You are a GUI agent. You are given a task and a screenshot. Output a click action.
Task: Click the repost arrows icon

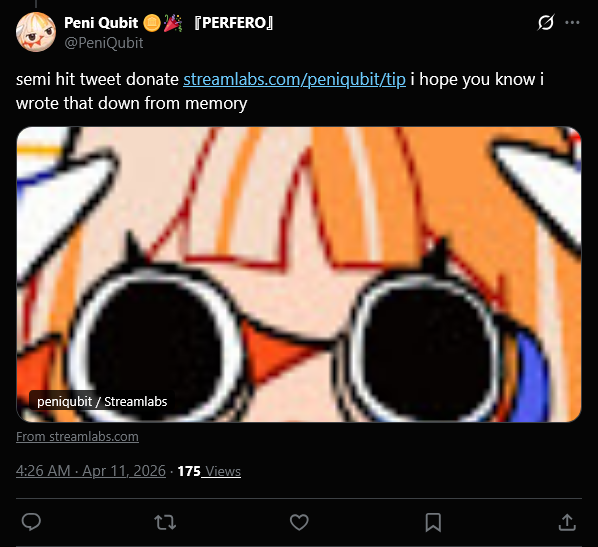click(x=165, y=522)
